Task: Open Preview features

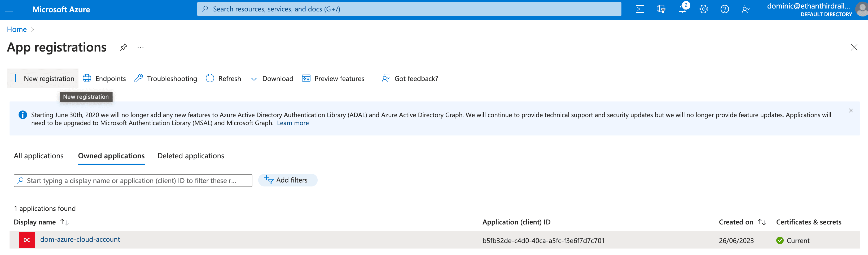Action: (x=333, y=78)
